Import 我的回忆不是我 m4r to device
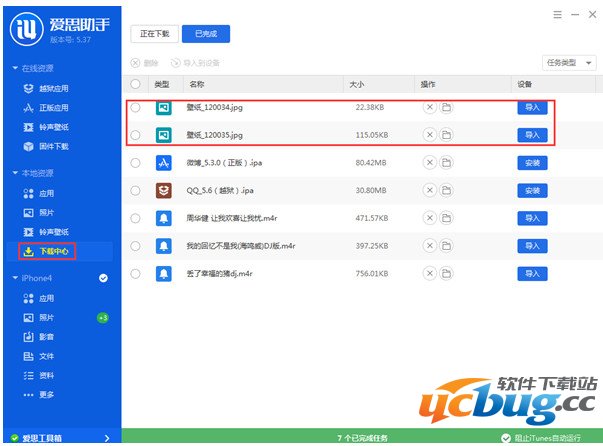603x446 pixels. (x=532, y=246)
